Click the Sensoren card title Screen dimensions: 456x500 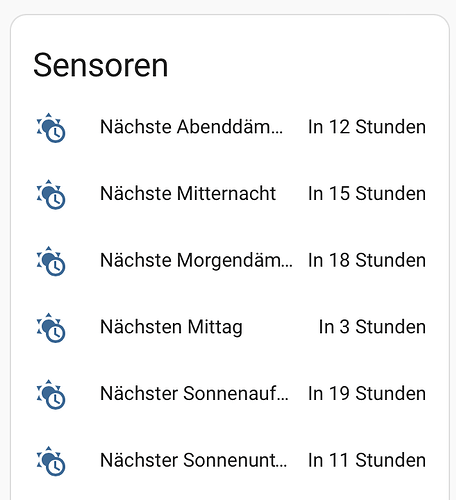click(101, 65)
